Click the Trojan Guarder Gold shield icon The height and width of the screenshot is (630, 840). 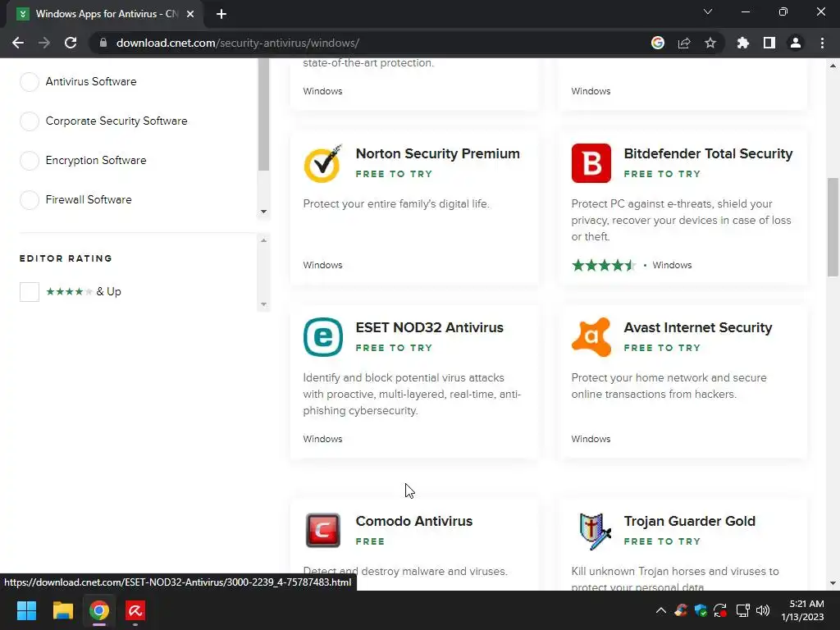tap(594, 531)
